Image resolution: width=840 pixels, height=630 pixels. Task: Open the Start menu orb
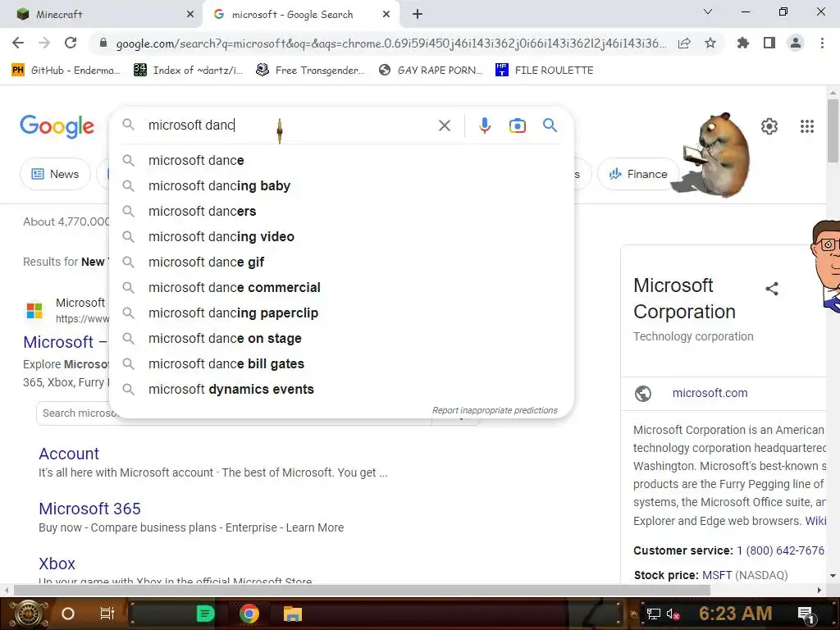click(28, 614)
